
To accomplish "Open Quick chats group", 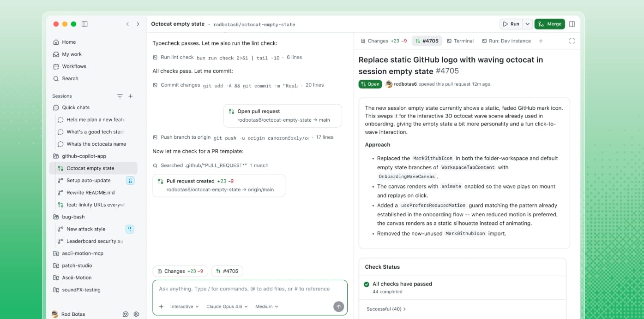I will tap(76, 107).
